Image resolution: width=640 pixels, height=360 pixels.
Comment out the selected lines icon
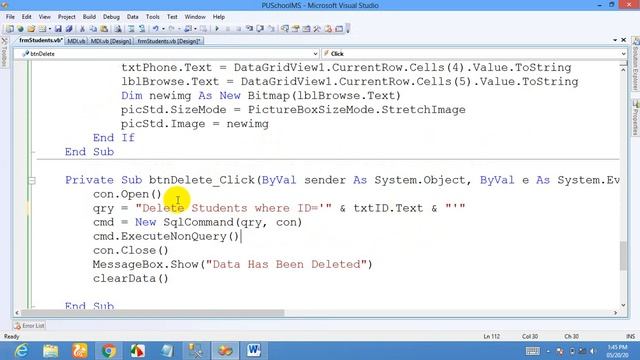coord(131,29)
